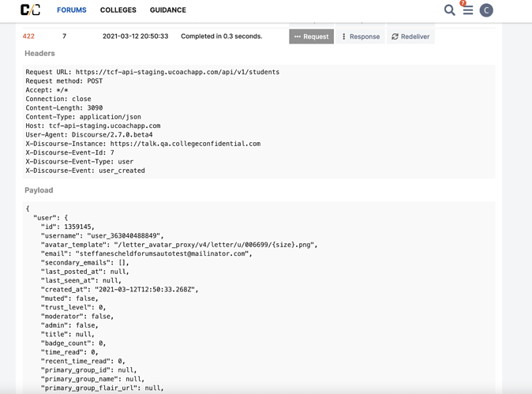Go to the COLLEGES nav item

click(x=118, y=10)
